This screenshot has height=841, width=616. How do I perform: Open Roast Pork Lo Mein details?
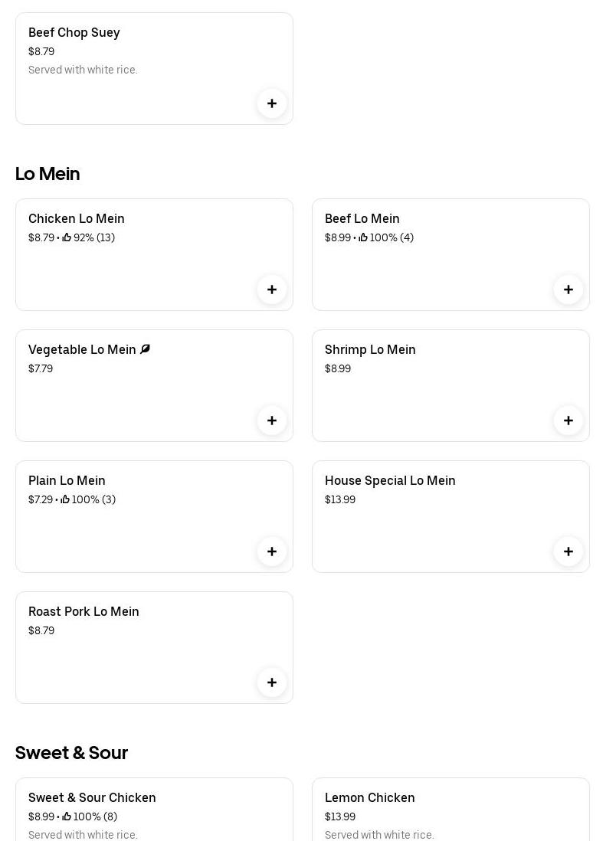pos(84,612)
